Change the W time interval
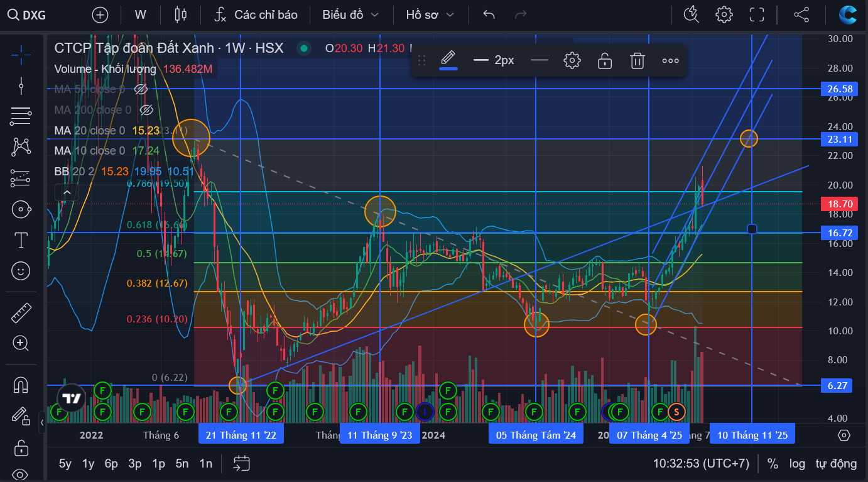The width and height of the screenshot is (868, 482). 140,15
